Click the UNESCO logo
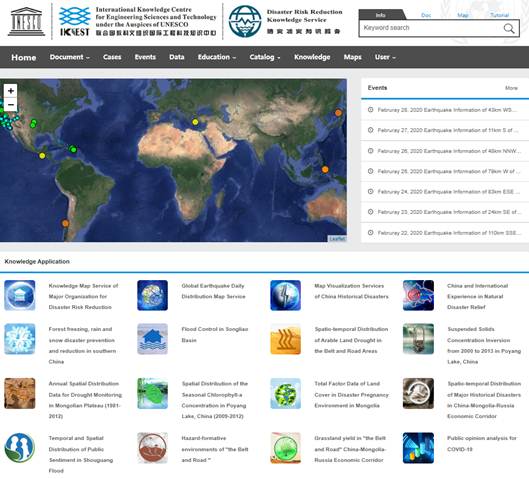This screenshot has width=529, height=479. [26, 21]
